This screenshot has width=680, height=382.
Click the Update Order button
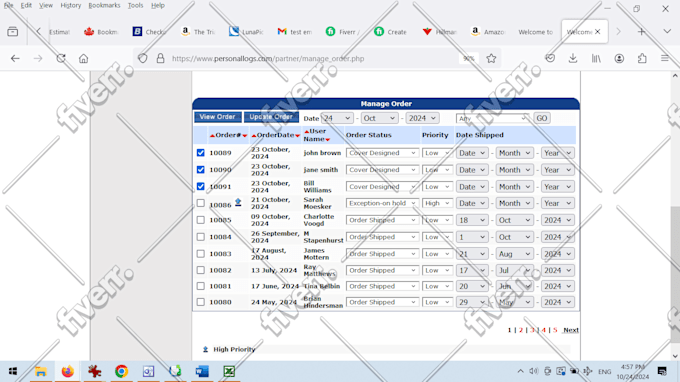tap(271, 117)
